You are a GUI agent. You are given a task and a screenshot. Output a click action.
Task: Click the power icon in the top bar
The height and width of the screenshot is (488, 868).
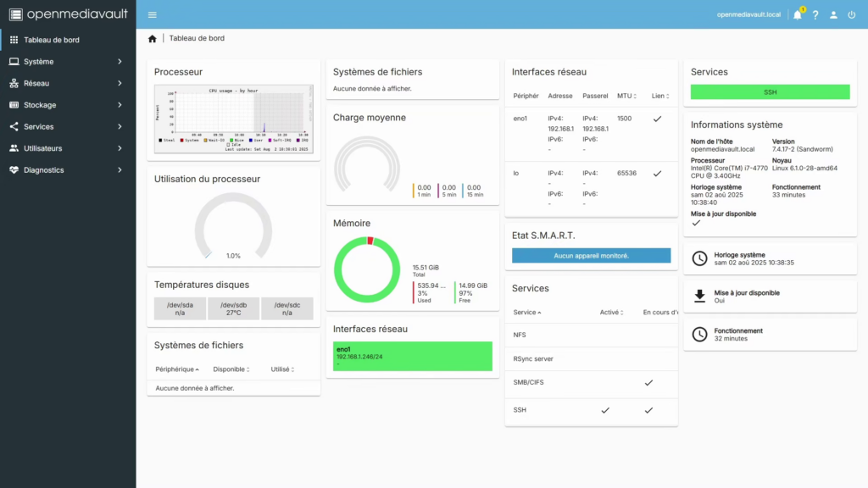tap(852, 15)
